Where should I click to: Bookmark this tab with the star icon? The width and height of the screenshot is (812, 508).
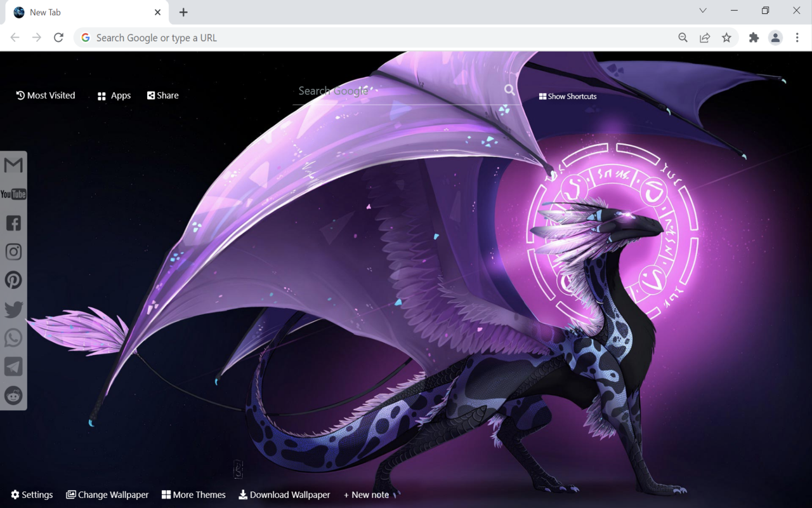click(x=726, y=37)
